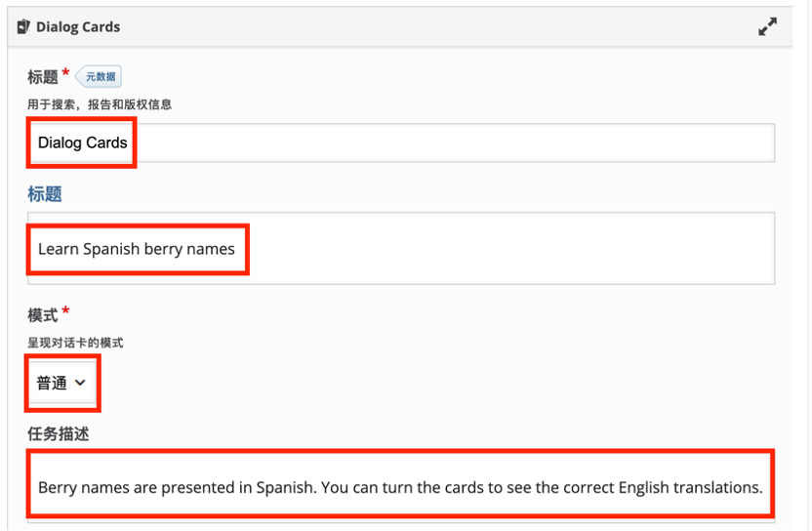Click the 模式 field label
This screenshot has width=812, height=531.
pyautogui.click(x=43, y=314)
